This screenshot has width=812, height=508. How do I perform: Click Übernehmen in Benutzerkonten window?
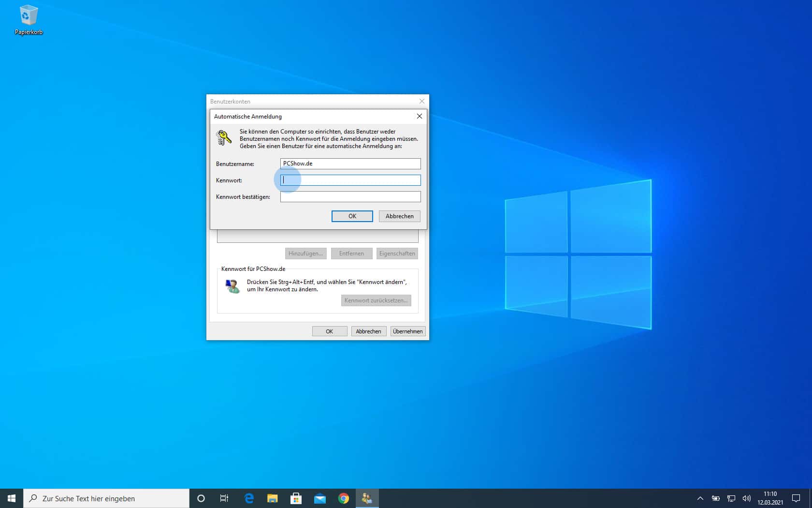(408, 331)
